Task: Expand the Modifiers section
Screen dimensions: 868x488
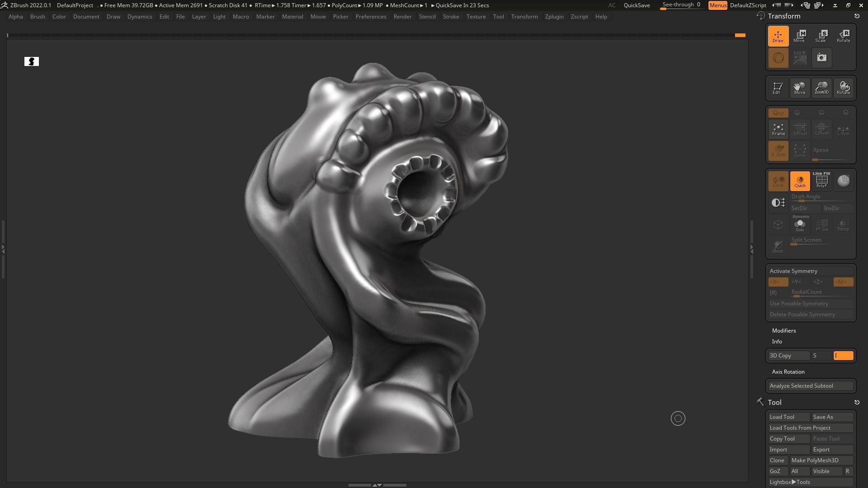Action: point(784,331)
